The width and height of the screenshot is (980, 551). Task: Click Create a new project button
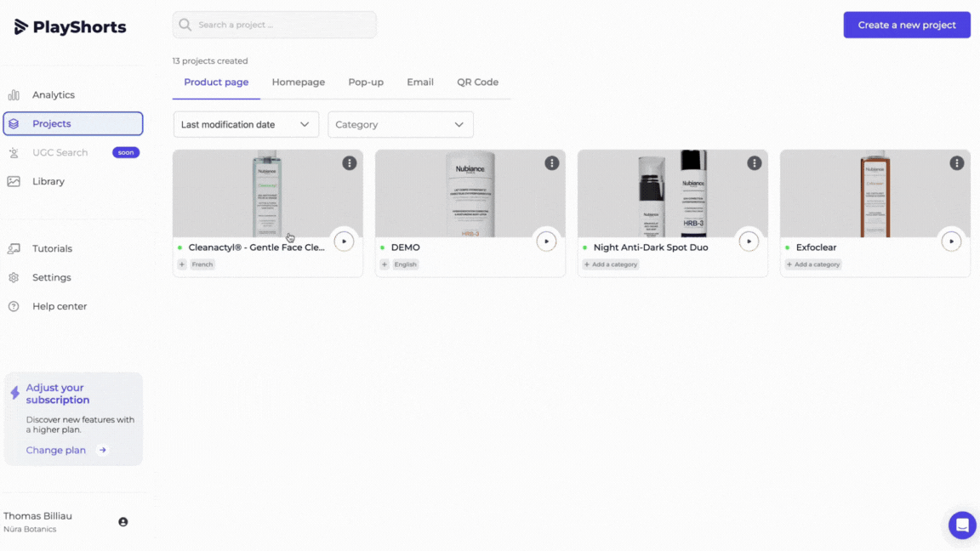(907, 25)
